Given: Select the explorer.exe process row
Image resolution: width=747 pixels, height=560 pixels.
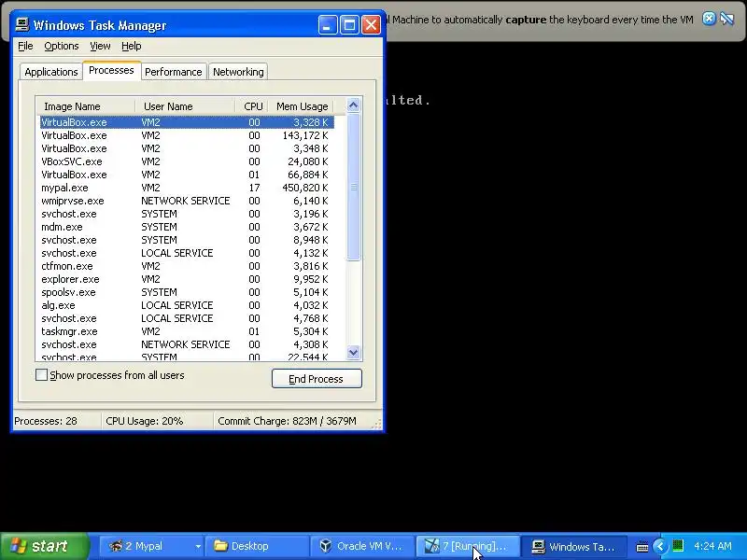Looking at the screenshot, I should click(188, 279).
